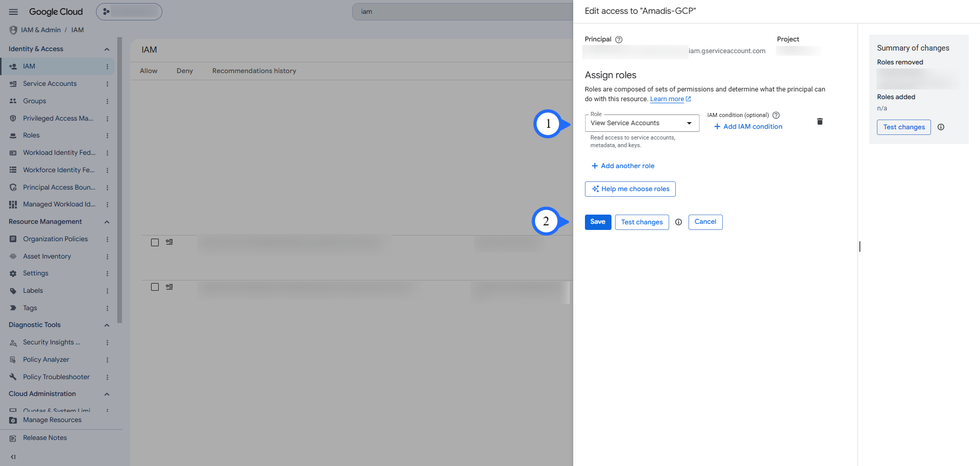The height and width of the screenshot is (466, 980).
Task: Open more options for Service Accounts item
Action: tap(107, 84)
